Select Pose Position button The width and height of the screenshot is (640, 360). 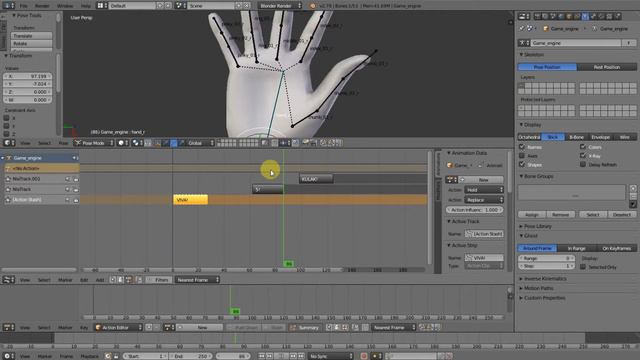click(547, 67)
